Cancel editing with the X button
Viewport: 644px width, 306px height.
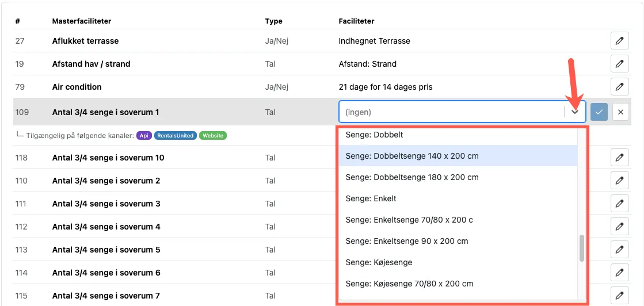620,112
